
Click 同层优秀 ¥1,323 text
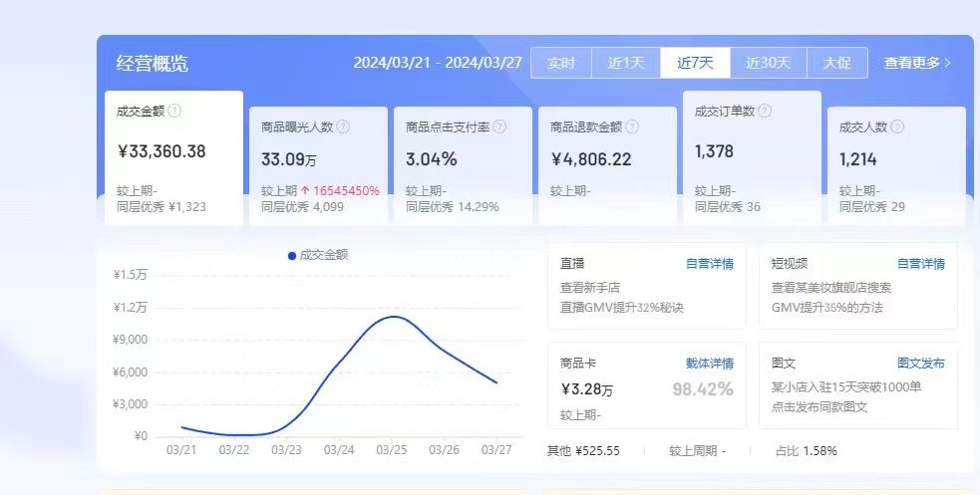tap(162, 207)
